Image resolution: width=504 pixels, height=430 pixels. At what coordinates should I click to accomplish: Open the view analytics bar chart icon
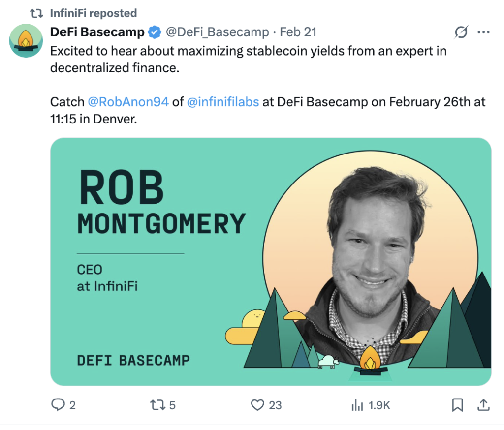(x=357, y=405)
